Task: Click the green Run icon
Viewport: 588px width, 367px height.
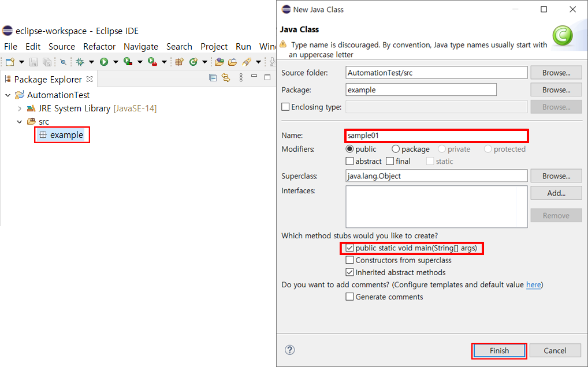Action: click(104, 62)
